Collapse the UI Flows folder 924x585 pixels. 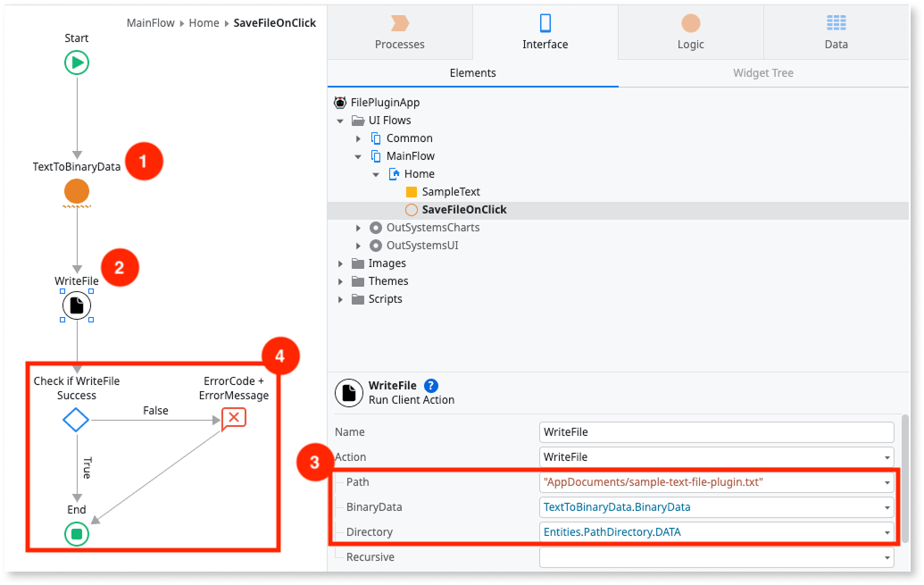pyautogui.click(x=341, y=121)
